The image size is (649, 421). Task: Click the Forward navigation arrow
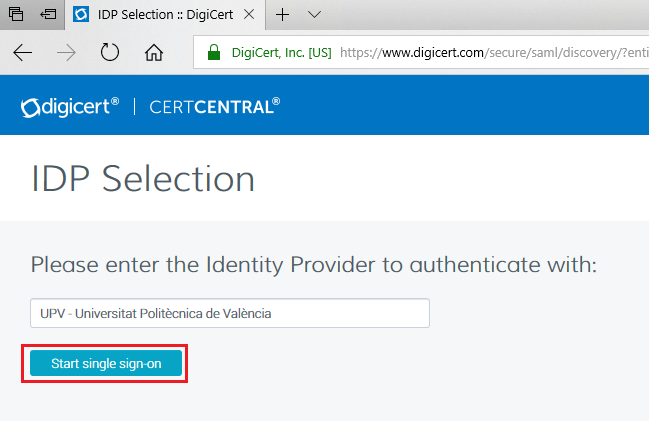[66, 52]
